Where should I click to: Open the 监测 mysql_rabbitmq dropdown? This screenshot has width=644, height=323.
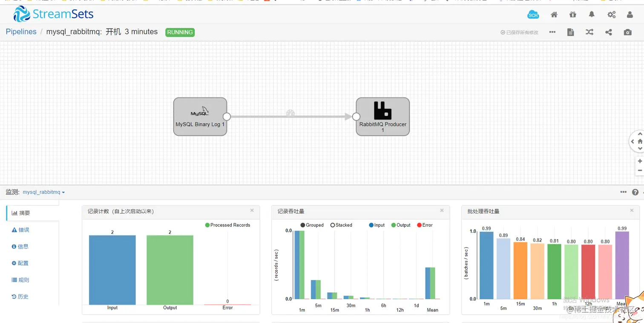[44, 192]
